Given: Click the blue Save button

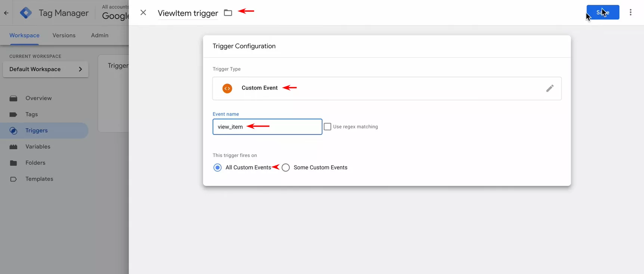Looking at the screenshot, I should [603, 12].
